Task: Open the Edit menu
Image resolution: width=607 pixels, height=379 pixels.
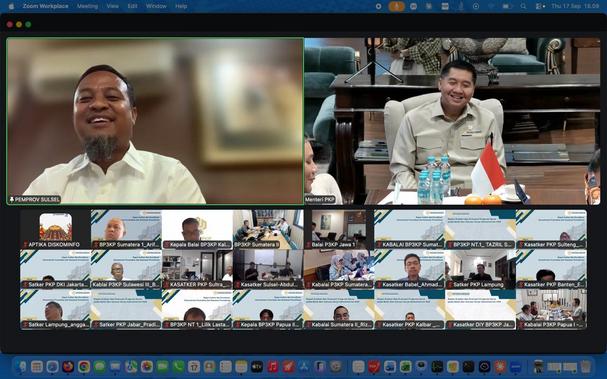Action: pyautogui.click(x=132, y=6)
